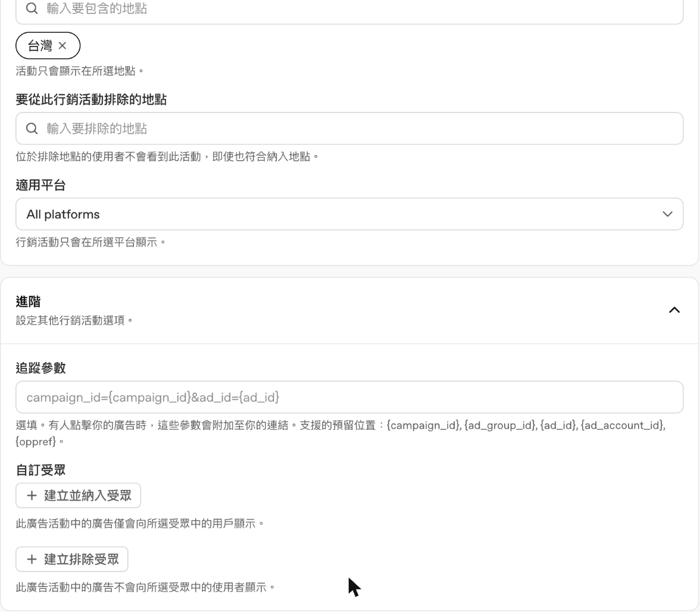The width and height of the screenshot is (700, 612).
Task: Click the 適用平台 label
Action: [40, 185]
